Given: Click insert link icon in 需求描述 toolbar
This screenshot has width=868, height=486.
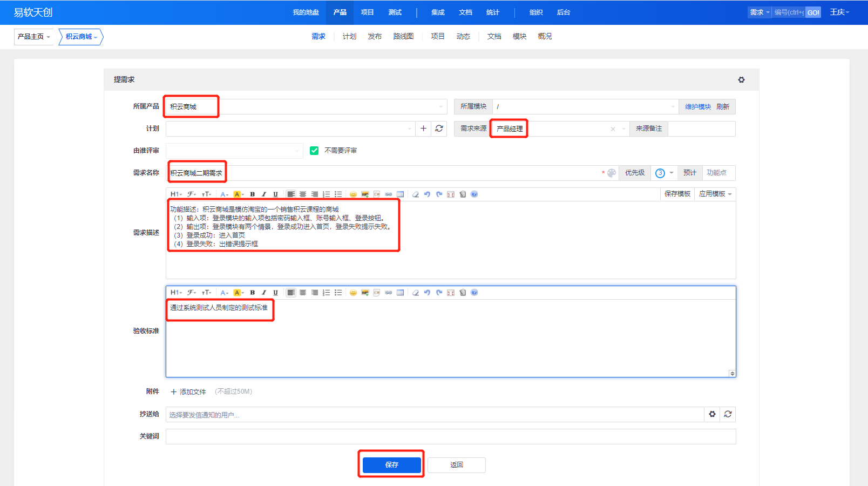Looking at the screenshot, I should point(388,194).
